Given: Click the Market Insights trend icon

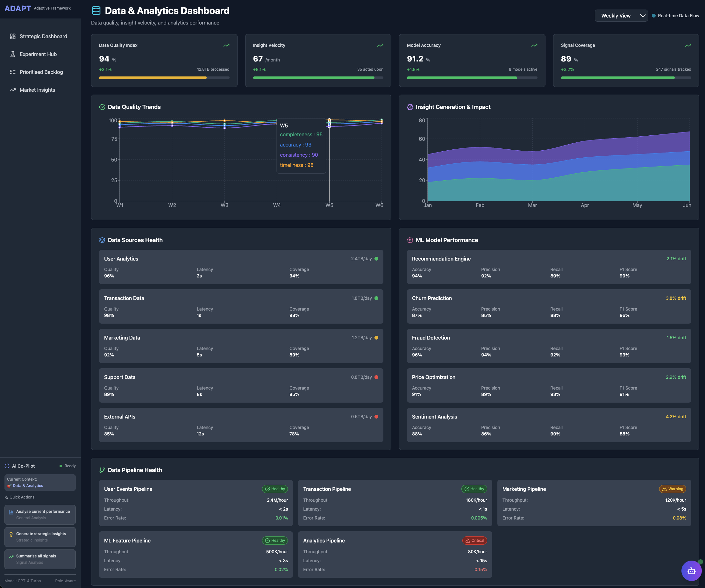Looking at the screenshot, I should (x=13, y=90).
